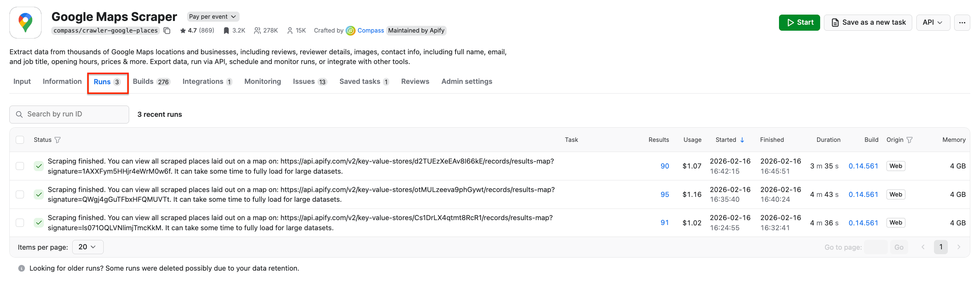The image size is (980, 283).
Task: Open the Pay per event pricing dropdown
Action: [213, 17]
